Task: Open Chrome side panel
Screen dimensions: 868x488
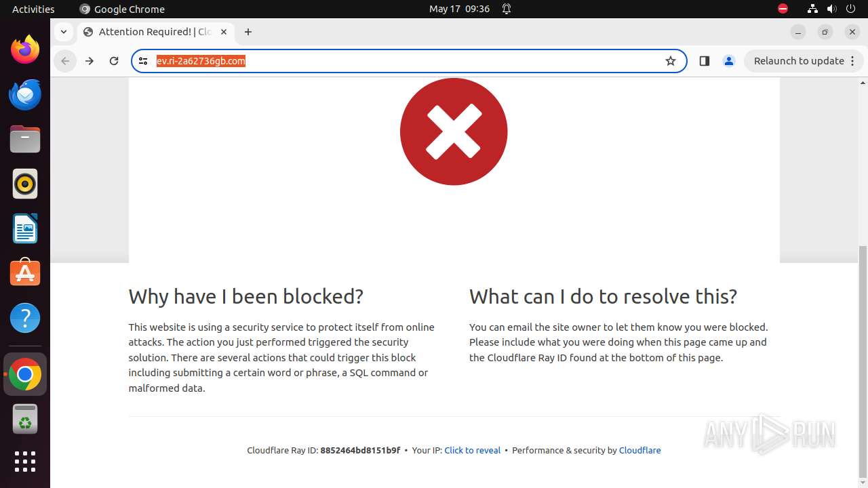Action: [704, 61]
